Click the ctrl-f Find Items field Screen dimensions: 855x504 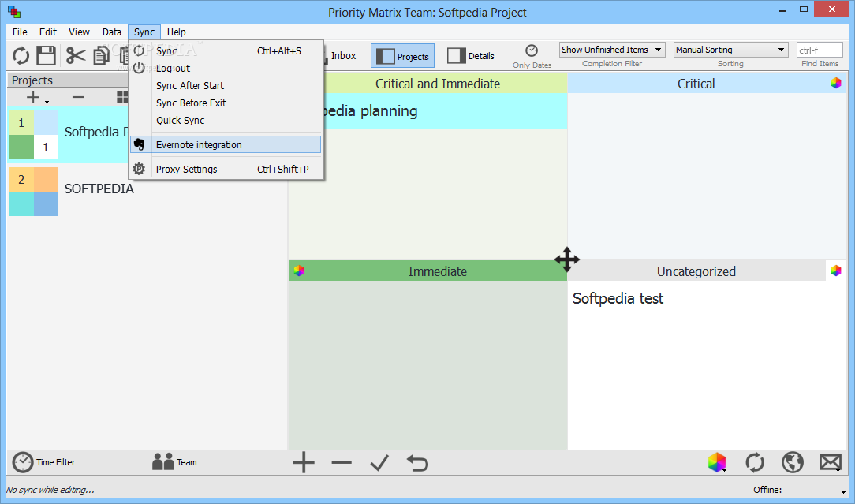tap(820, 50)
